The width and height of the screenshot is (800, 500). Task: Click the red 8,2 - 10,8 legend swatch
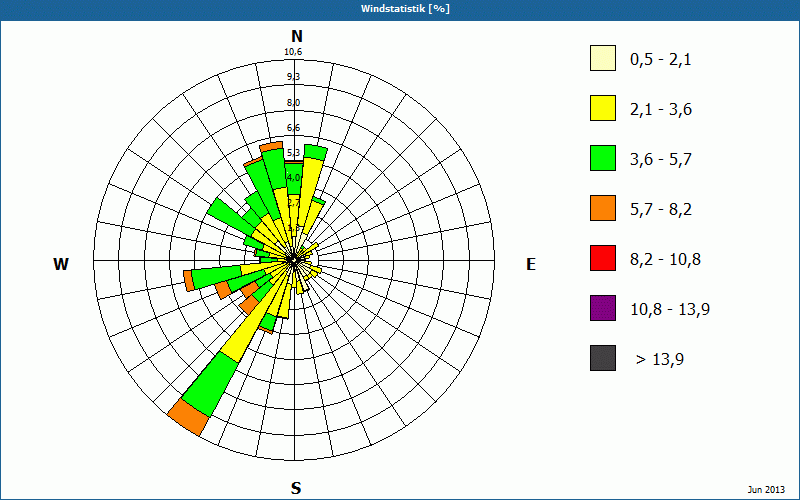pos(603,258)
